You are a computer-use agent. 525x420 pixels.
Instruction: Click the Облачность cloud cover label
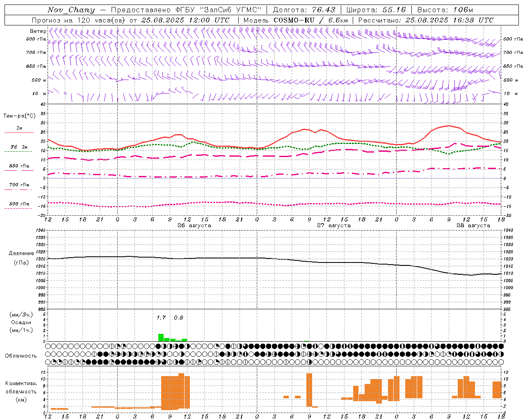coord(21,356)
